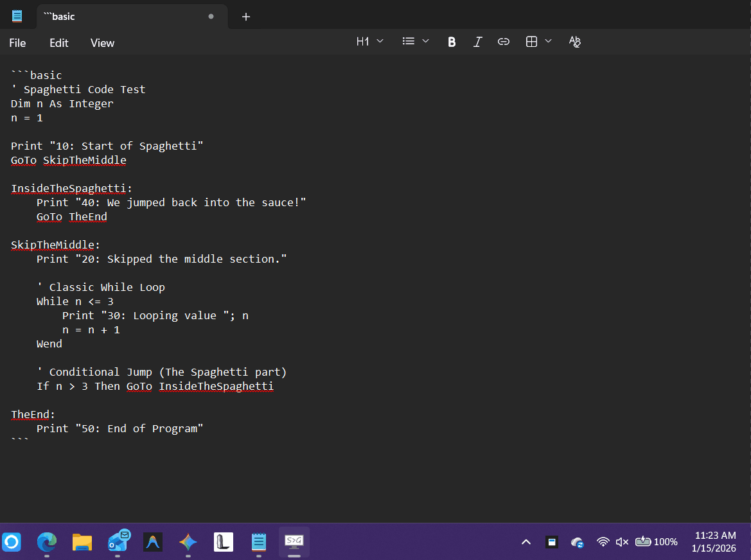This screenshot has height=560, width=751.
Task: Open Microsoft Edge from the taskbar
Action: click(46, 542)
